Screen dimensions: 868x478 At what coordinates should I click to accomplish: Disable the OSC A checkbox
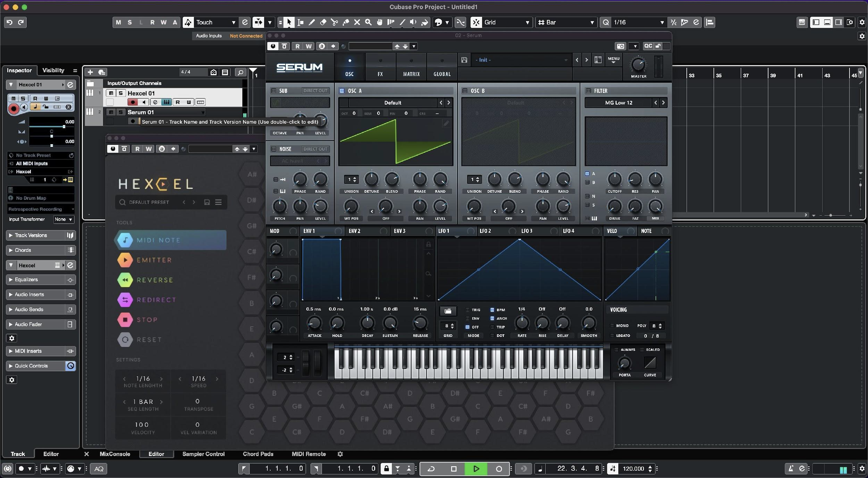342,91
